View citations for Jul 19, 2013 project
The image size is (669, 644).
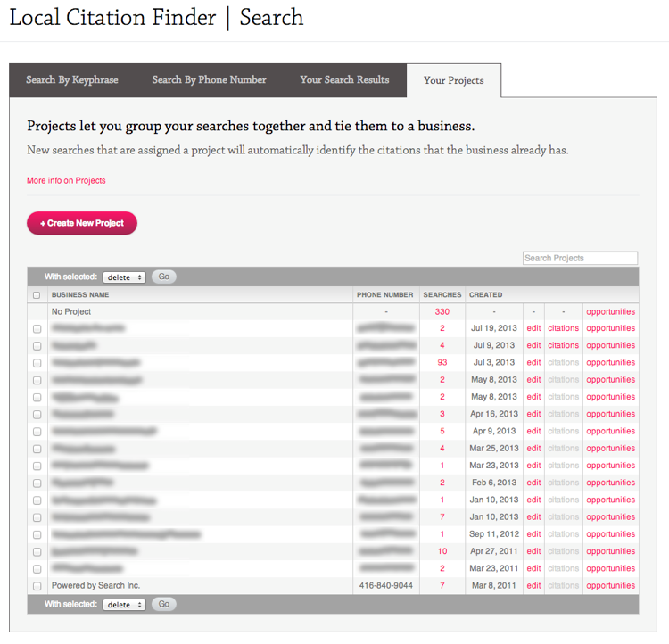click(563, 328)
